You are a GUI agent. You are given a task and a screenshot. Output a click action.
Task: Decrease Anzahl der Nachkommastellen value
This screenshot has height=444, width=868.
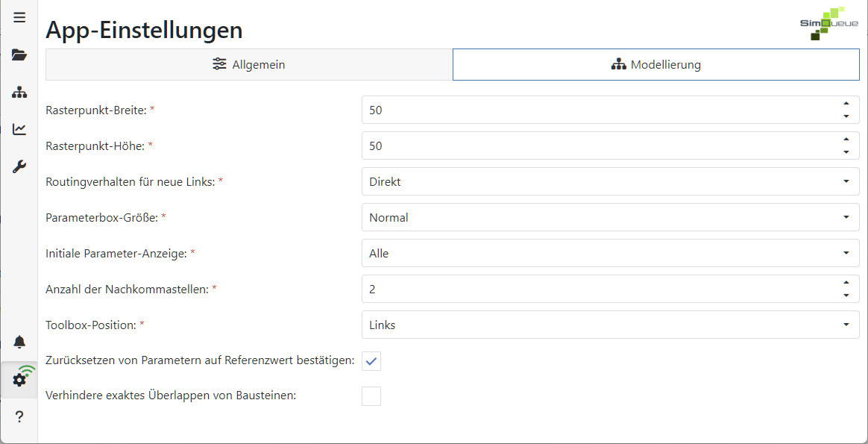click(846, 294)
